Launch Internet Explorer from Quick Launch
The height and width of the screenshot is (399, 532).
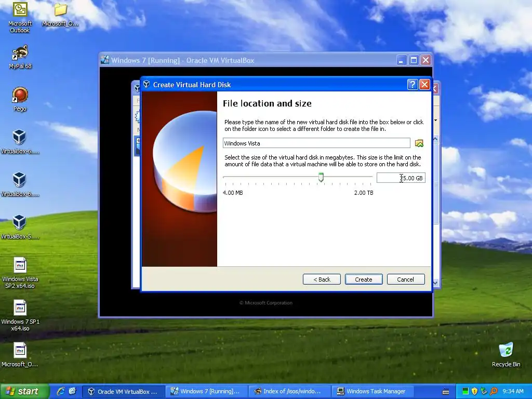coord(61,391)
